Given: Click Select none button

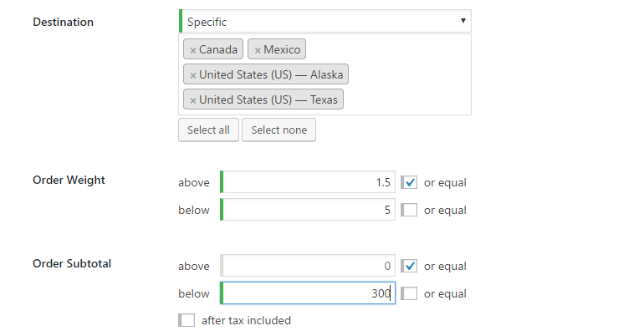Looking at the screenshot, I should coord(279,130).
